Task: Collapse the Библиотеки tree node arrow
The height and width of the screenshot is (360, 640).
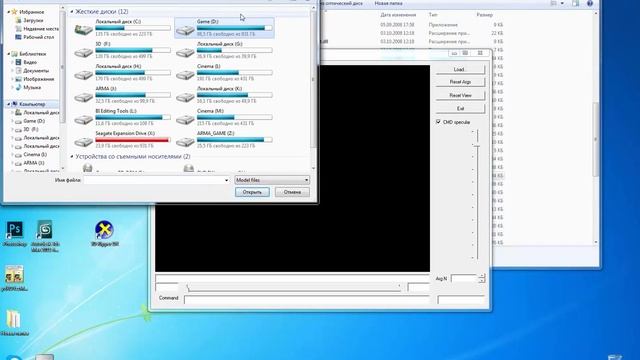Action: click(x=9, y=54)
